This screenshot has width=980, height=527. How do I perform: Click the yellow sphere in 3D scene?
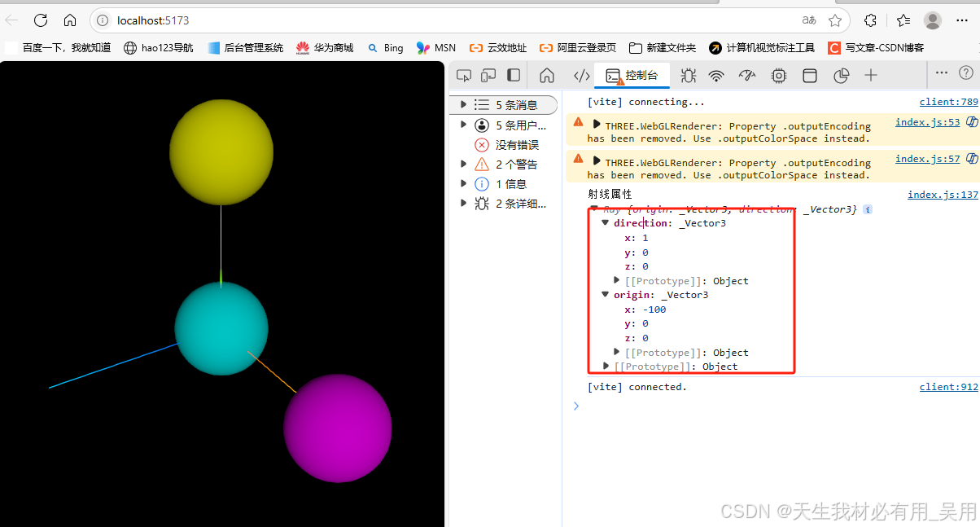[x=221, y=152]
